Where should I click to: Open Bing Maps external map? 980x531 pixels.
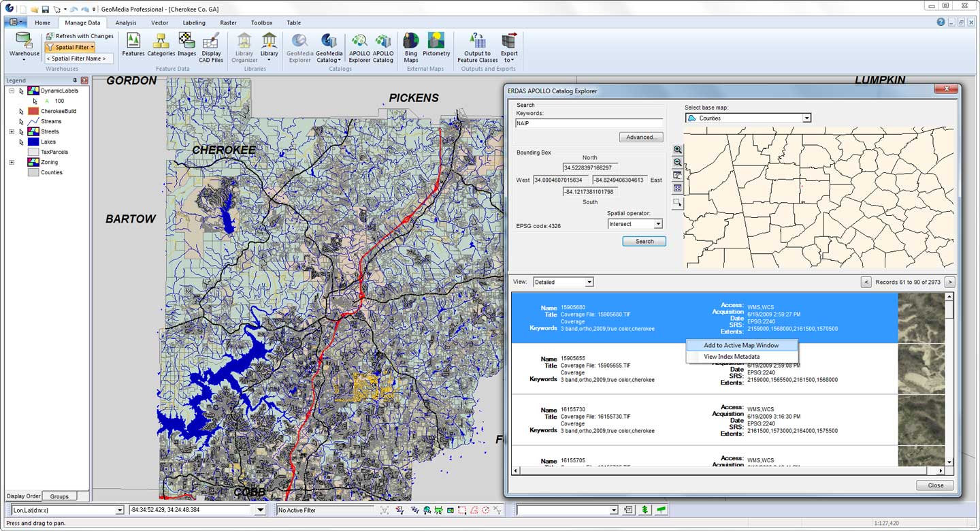click(411, 47)
